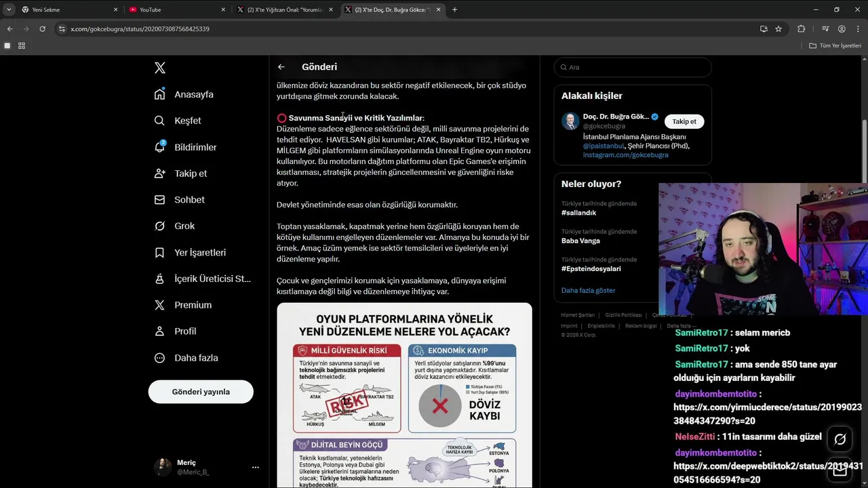The height and width of the screenshot is (488, 868).
Task: Click the chat username NelseZitti
Action: click(x=696, y=437)
